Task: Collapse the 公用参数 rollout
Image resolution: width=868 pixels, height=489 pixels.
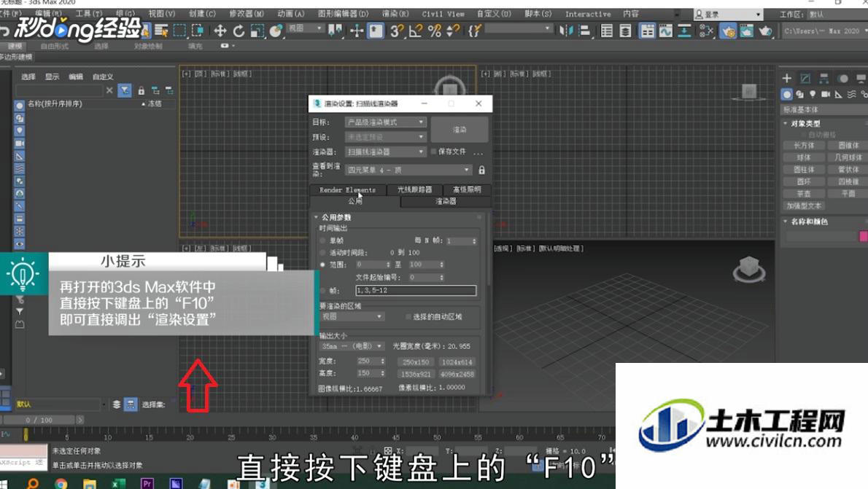Action: [316, 217]
